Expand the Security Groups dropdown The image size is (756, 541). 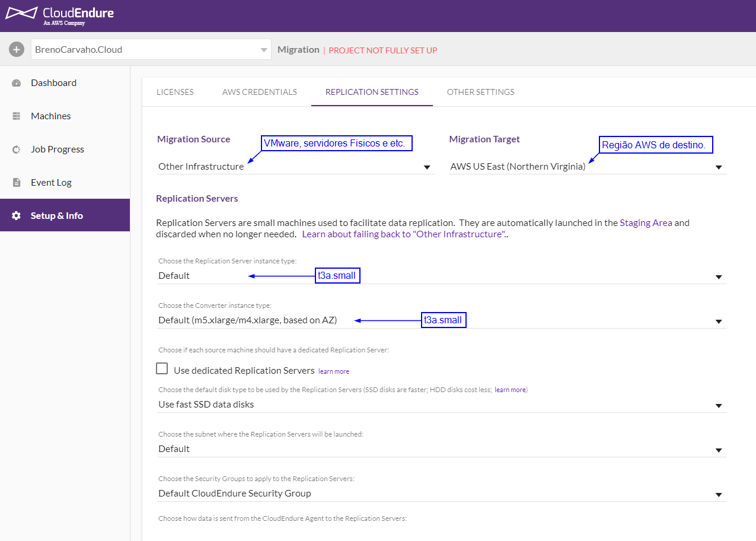tap(441, 494)
